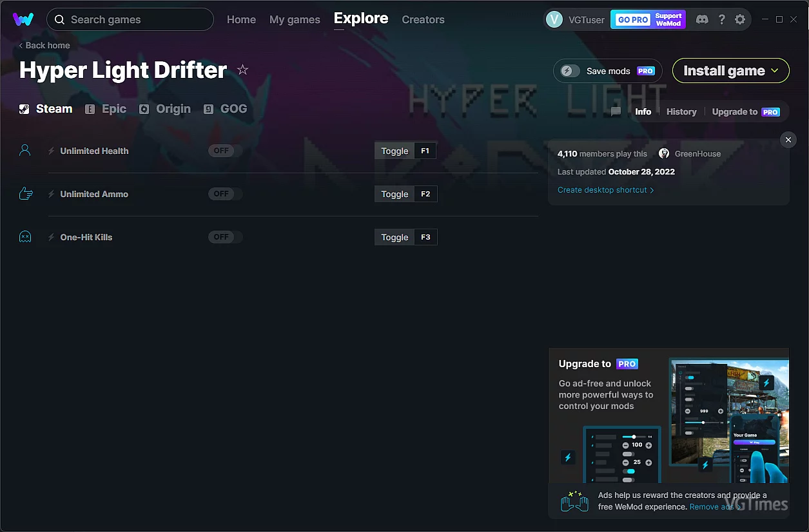This screenshot has height=532, width=809.
Task: Switch to the Explore tab
Action: 361,19
